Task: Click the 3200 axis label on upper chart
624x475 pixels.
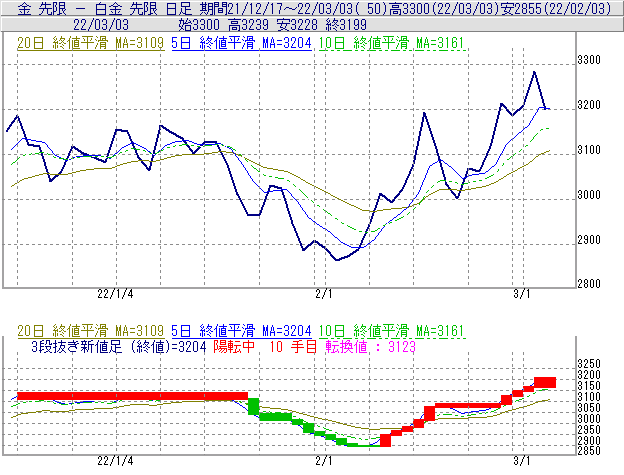Action: [x=589, y=105]
